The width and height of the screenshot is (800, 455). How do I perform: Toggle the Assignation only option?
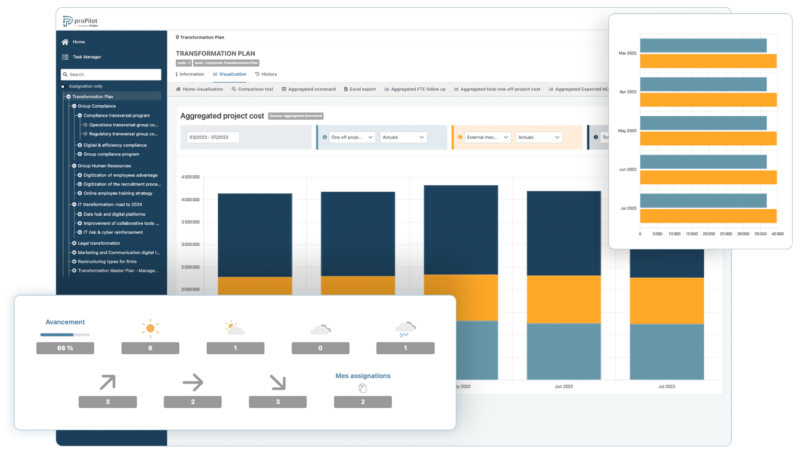[62, 86]
